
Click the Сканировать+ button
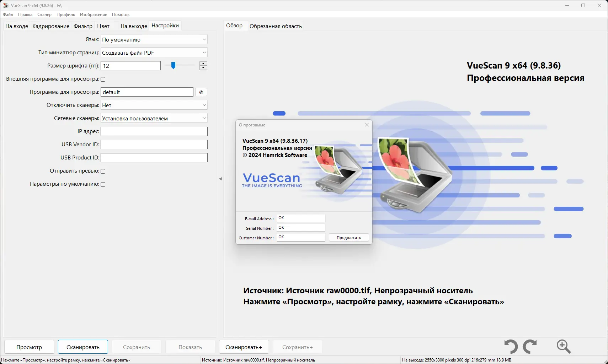pos(244,347)
